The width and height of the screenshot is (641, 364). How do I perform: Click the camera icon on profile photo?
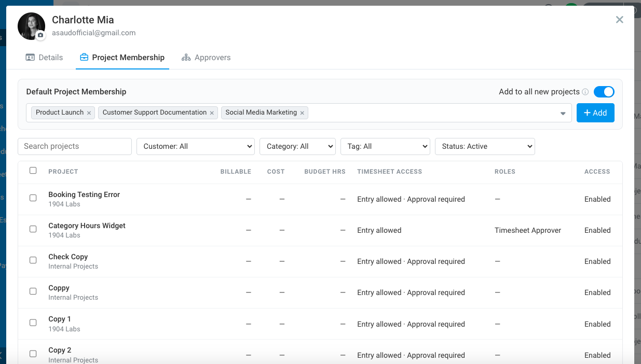pyautogui.click(x=40, y=35)
